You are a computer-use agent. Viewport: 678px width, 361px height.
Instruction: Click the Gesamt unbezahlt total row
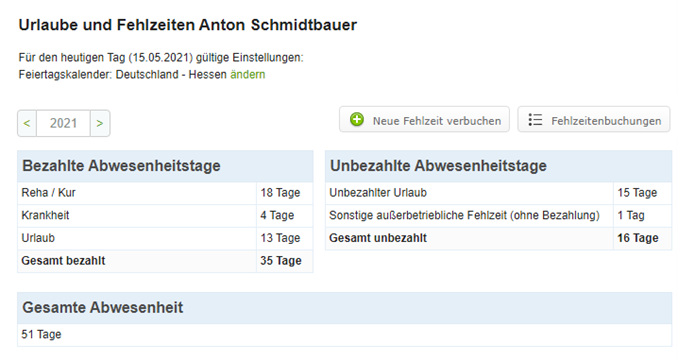pyautogui.click(x=499, y=238)
